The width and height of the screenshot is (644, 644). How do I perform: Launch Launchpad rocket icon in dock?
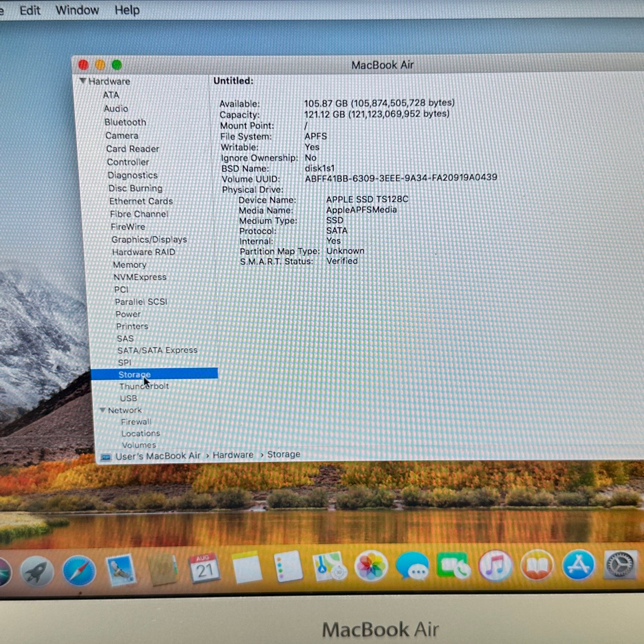click(x=37, y=571)
